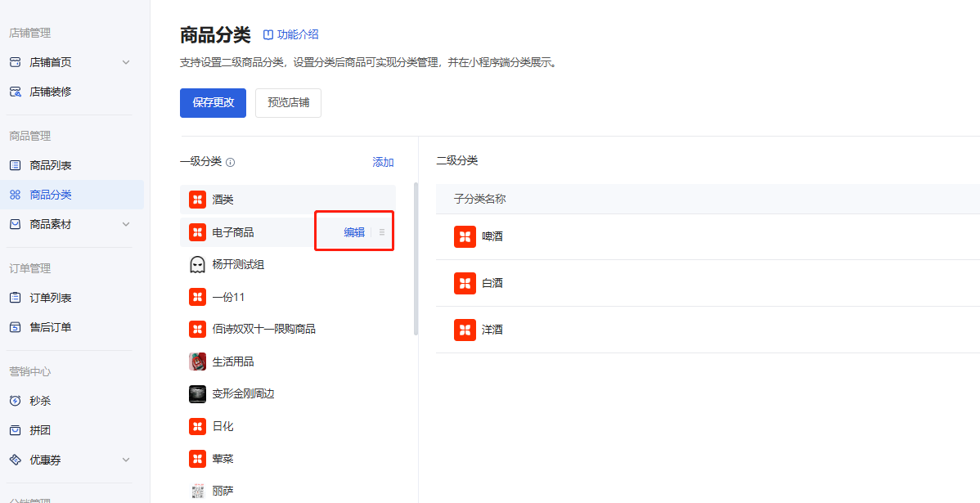Select the 酒类 category name
Viewport: 980px width, 503px height.
pyautogui.click(x=223, y=200)
